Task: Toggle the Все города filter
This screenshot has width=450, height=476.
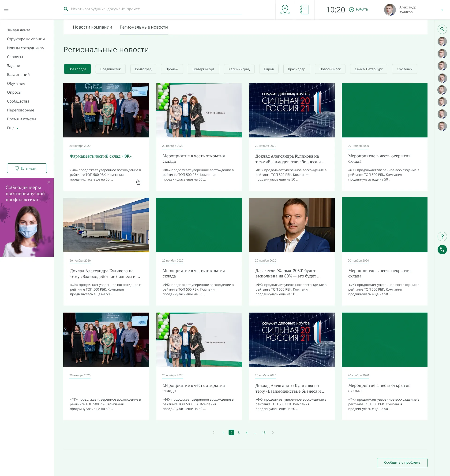Action: coord(77,69)
